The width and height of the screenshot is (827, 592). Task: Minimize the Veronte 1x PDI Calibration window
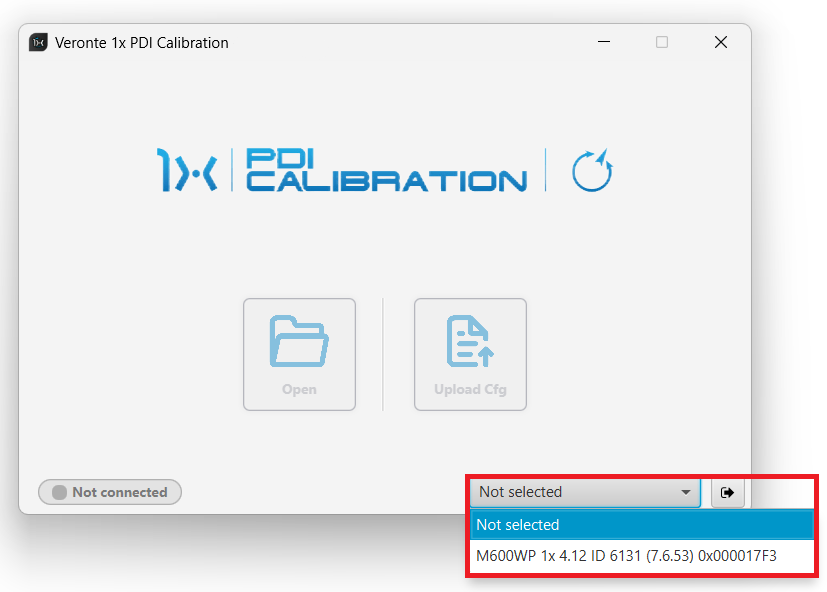(604, 42)
